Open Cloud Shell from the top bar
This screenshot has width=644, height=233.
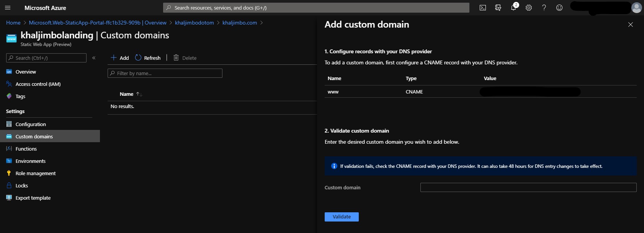click(483, 8)
